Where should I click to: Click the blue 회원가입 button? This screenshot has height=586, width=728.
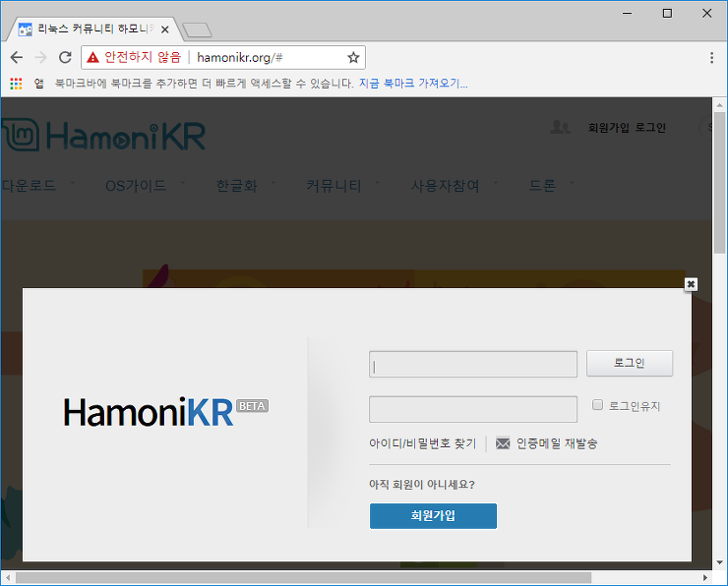click(433, 515)
